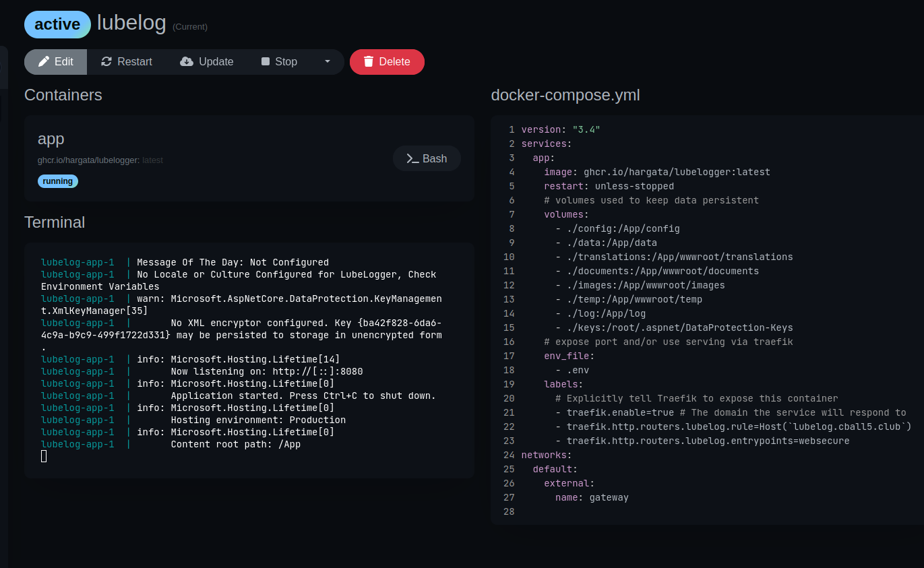Image resolution: width=924 pixels, height=568 pixels.
Task: Click the entrypoints=websecure line
Action: 702,441
